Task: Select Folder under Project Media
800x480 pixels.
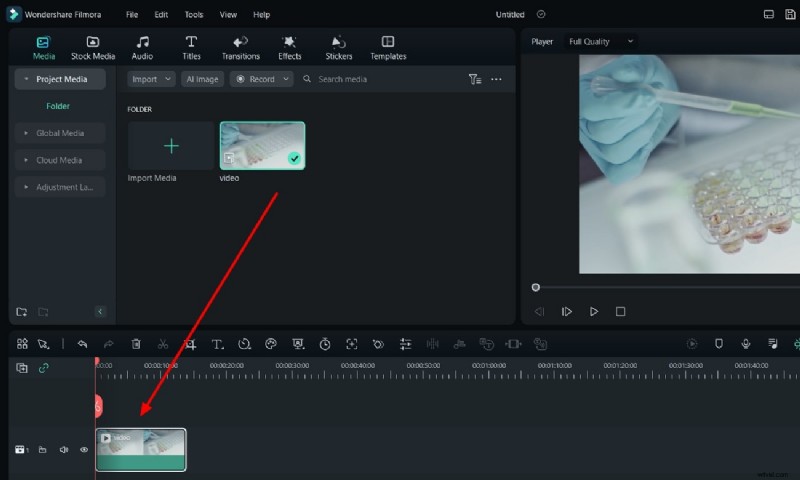Action: [58, 106]
